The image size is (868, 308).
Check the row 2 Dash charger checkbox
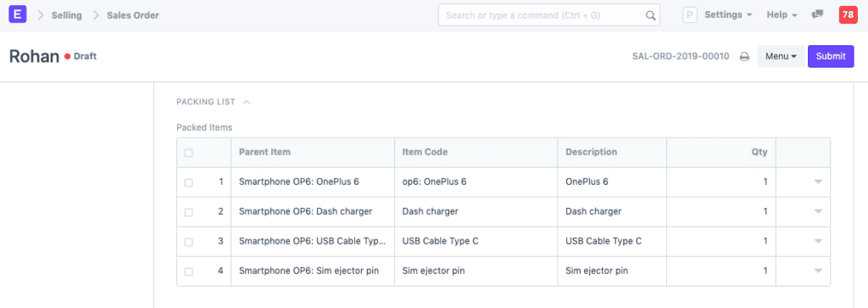point(189,212)
